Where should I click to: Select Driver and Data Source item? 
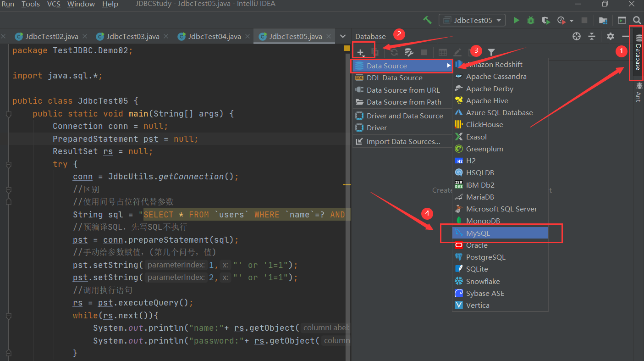coord(402,116)
